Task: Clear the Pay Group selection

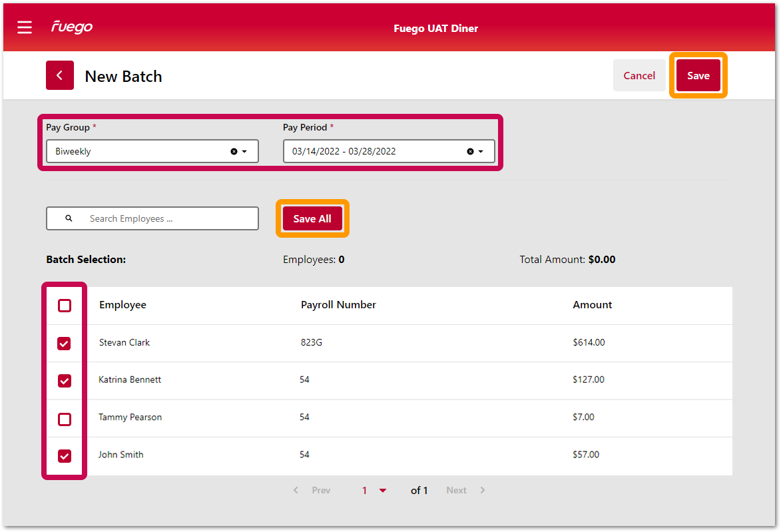Action: coord(234,152)
